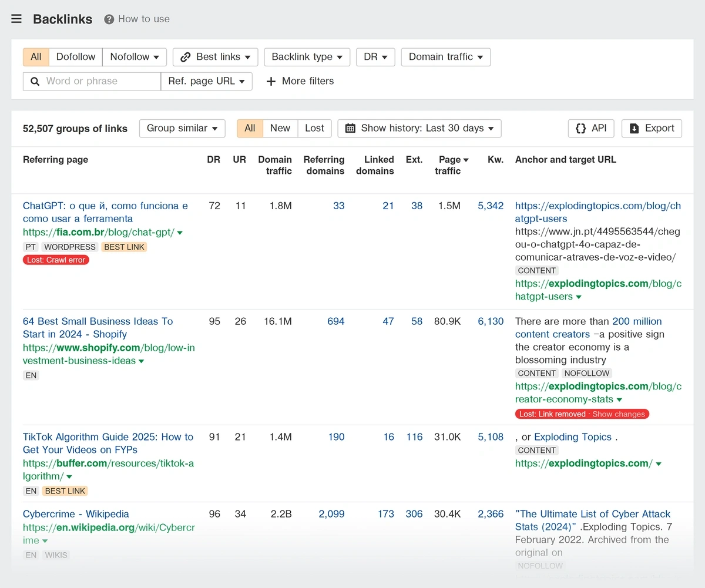Expand the shopify.com referring URL caret

tap(141, 361)
